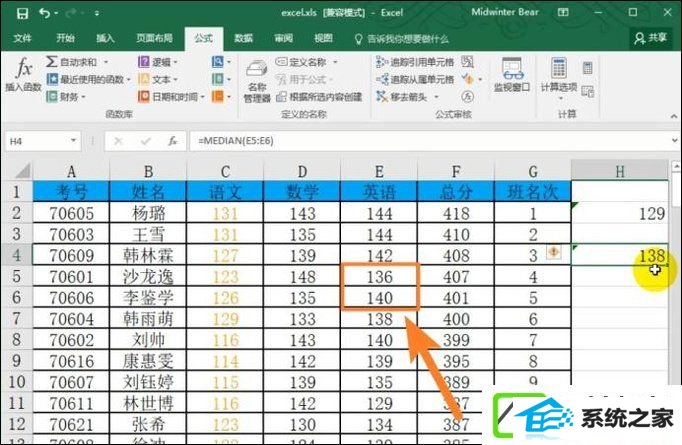Click the error warning icon beside G4
This screenshot has height=445, width=682.
click(x=553, y=251)
